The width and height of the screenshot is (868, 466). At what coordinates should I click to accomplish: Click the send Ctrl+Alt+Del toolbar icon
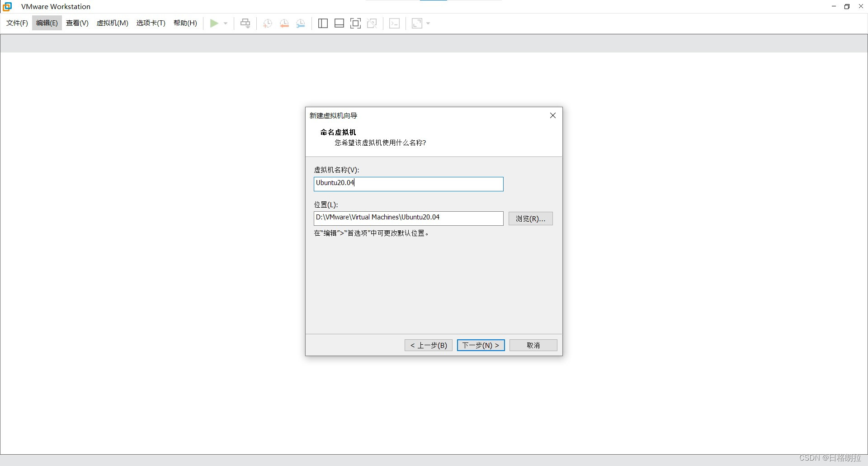245,23
